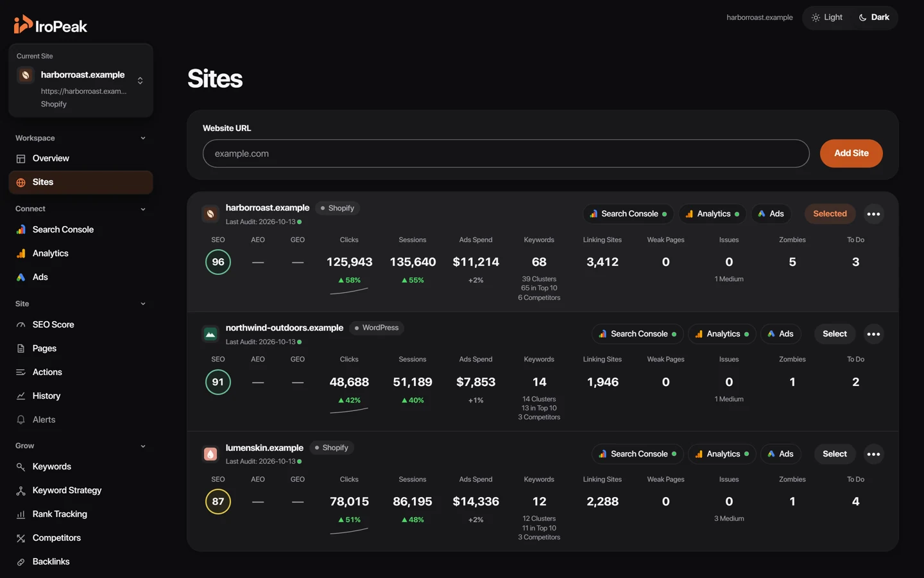The height and width of the screenshot is (578, 924).
Task: Click Analytics chip for northwind-outdoors.example
Action: (722, 334)
